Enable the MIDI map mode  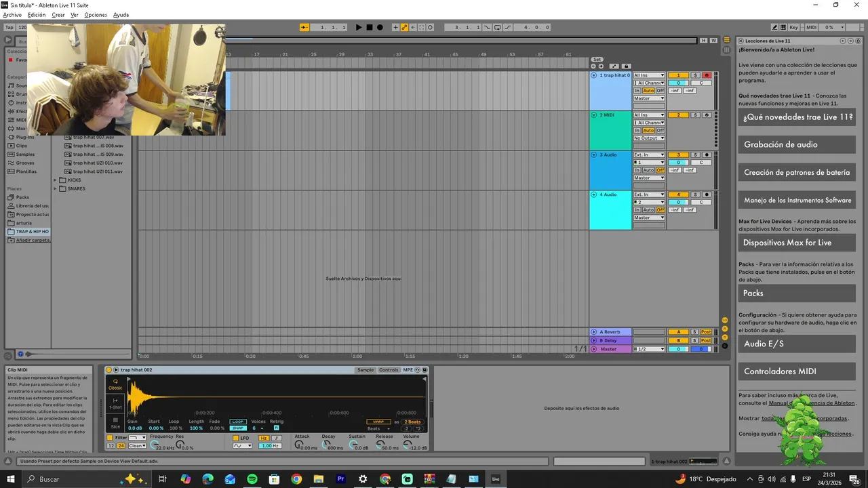[x=811, y=27]
